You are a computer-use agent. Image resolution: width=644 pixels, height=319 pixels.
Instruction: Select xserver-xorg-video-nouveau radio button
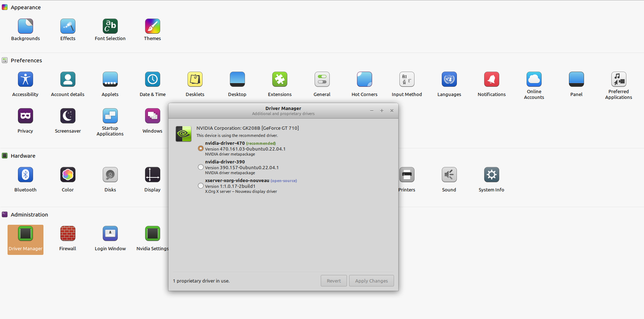(x=201, y=186)
